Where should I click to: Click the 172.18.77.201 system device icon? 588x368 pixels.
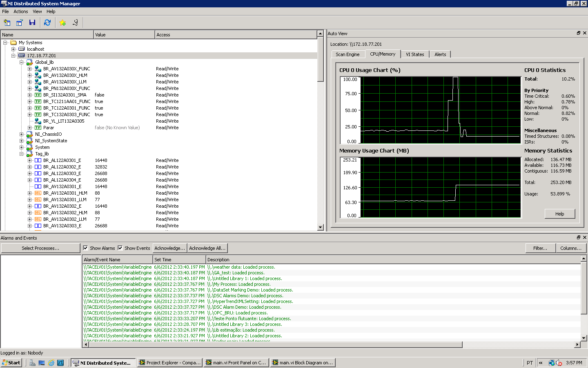[x=22, y=56]
